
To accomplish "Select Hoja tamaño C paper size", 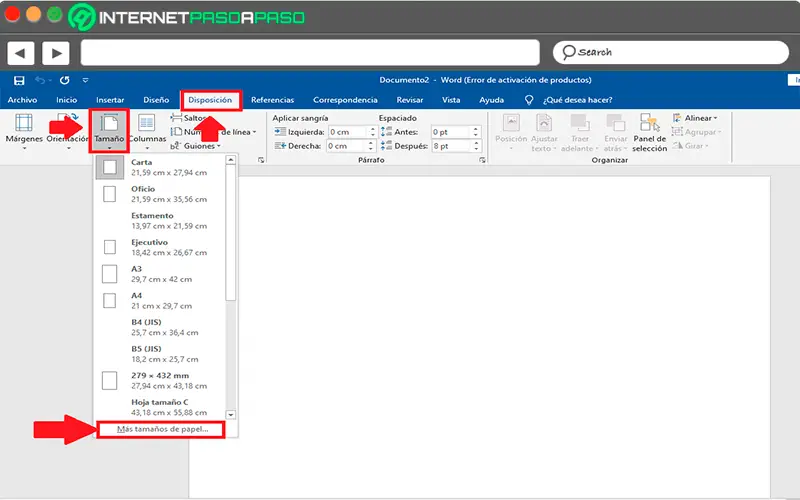I will pyautogui.click(x=160, y=407).
